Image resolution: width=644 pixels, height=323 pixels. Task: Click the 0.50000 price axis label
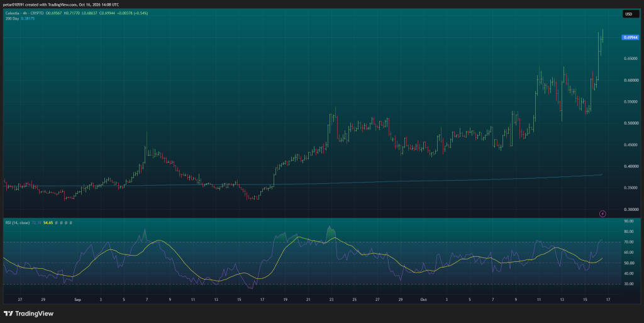point(631,123)
